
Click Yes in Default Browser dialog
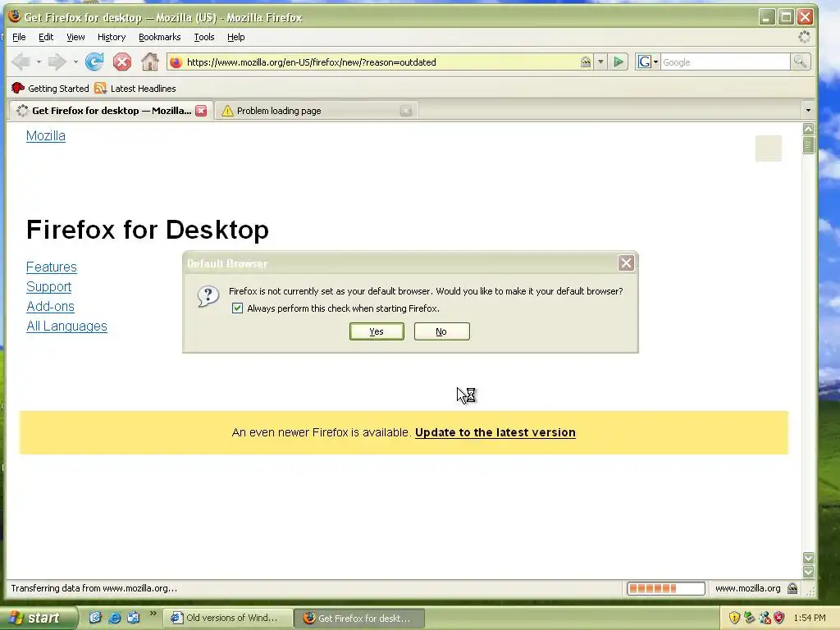[377, 331]
